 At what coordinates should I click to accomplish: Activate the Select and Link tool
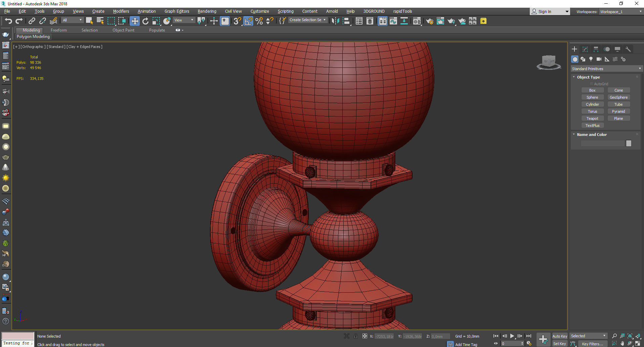32,21
